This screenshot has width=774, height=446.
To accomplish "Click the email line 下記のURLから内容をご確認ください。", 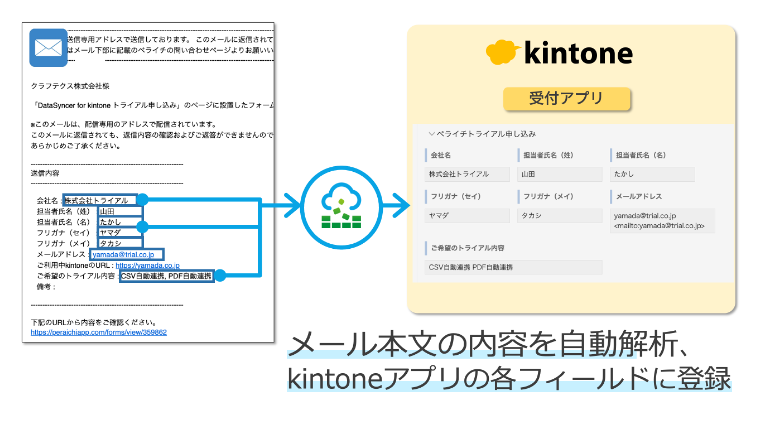I will pyautogui.click(x=94, y=323).
